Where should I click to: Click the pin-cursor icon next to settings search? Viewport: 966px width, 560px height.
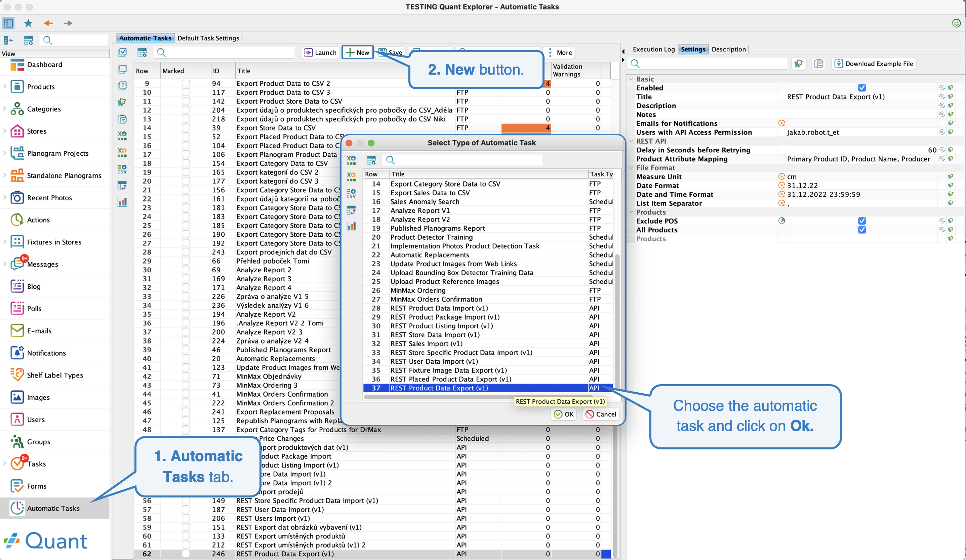point(799,64)
